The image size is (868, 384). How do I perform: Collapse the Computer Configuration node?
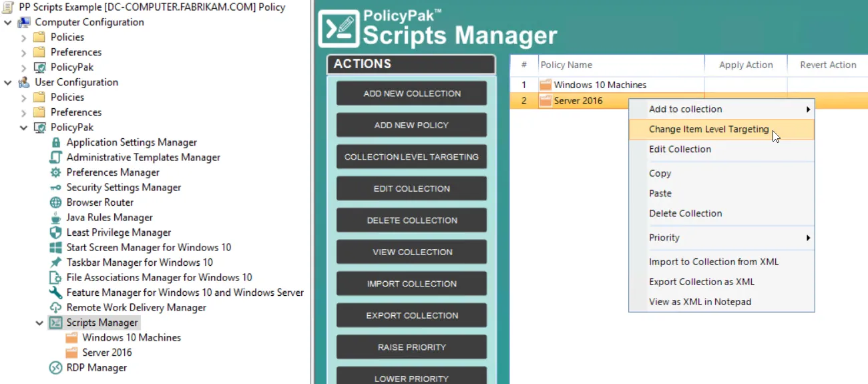[8, 22]
